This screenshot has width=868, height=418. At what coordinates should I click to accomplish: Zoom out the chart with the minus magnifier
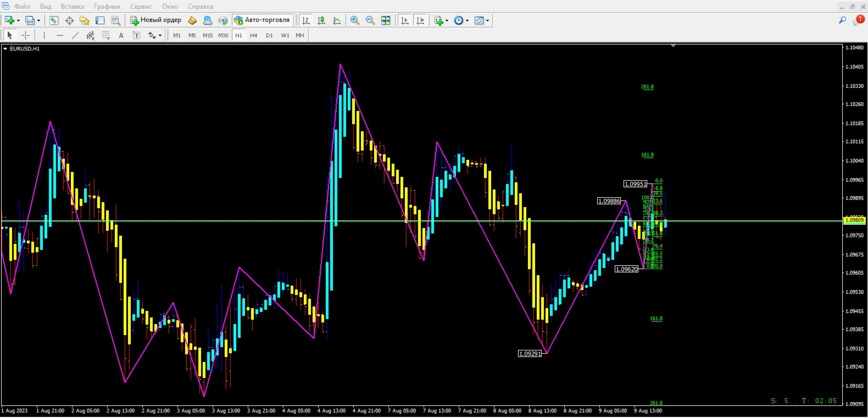point(370,20)
